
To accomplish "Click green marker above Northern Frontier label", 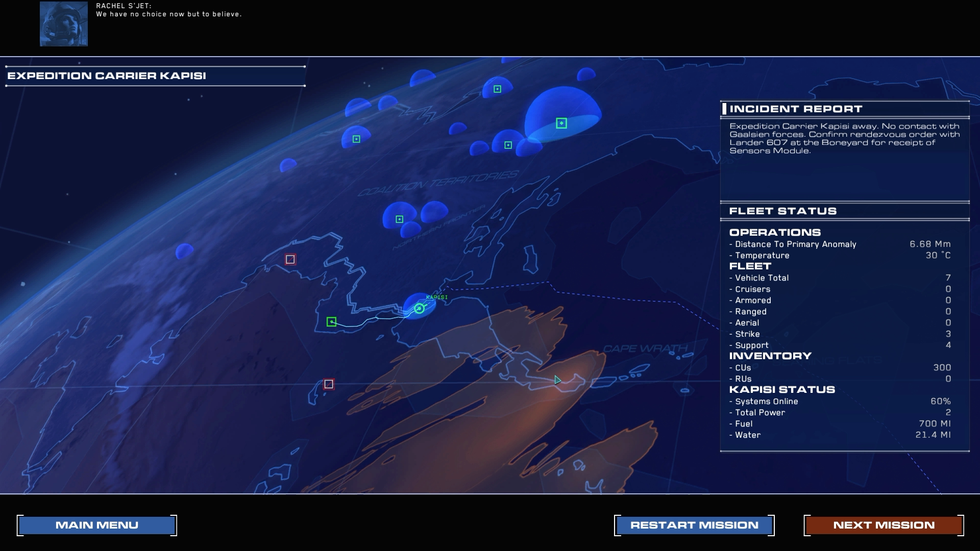I will [399, 219].
